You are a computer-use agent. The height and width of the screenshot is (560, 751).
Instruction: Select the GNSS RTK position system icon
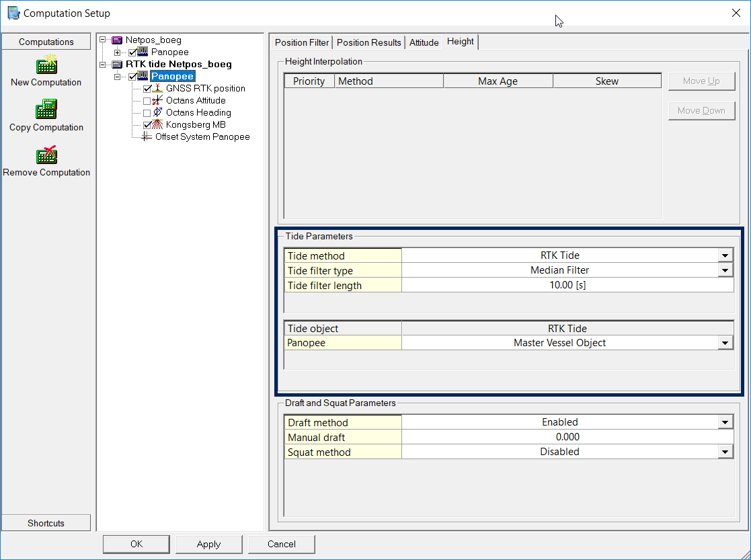158,88
